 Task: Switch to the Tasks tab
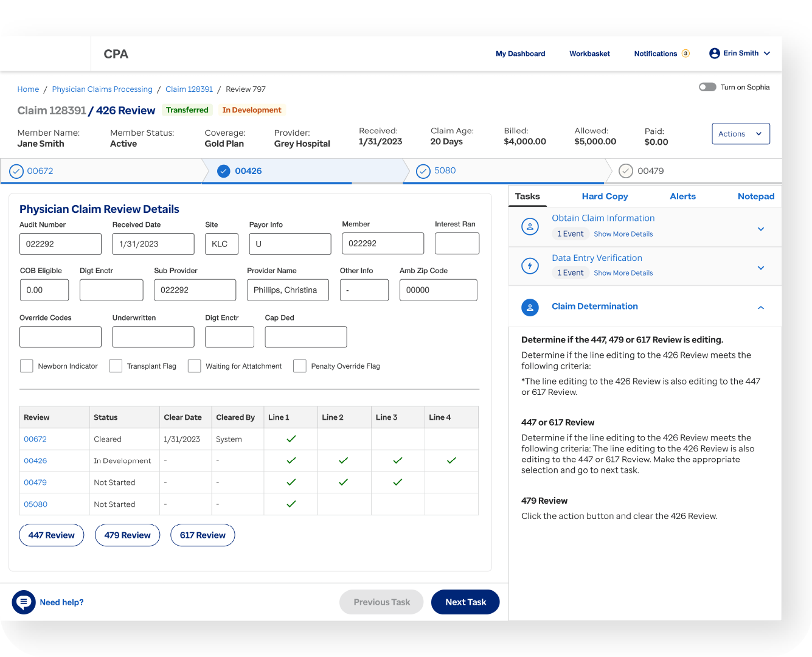tap(527, 196)
